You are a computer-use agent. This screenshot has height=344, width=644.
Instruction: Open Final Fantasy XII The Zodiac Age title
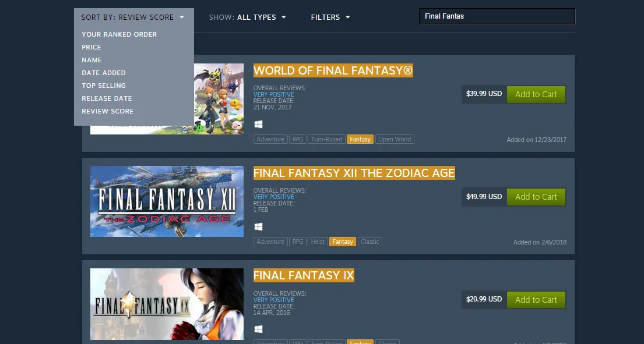click(x=354, y=173)
